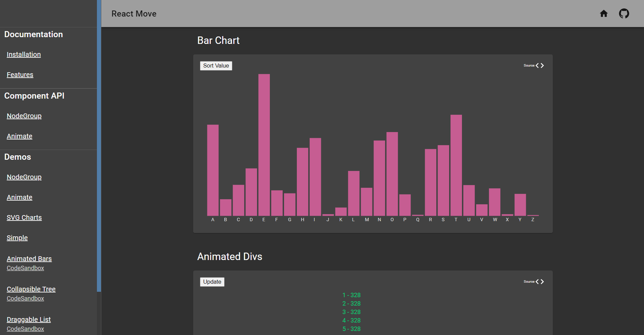Click the '2 - 328' row
Image resolution: width=644 pixels, height=335 pixels.
pyautogui.click(x=352, y=304)
